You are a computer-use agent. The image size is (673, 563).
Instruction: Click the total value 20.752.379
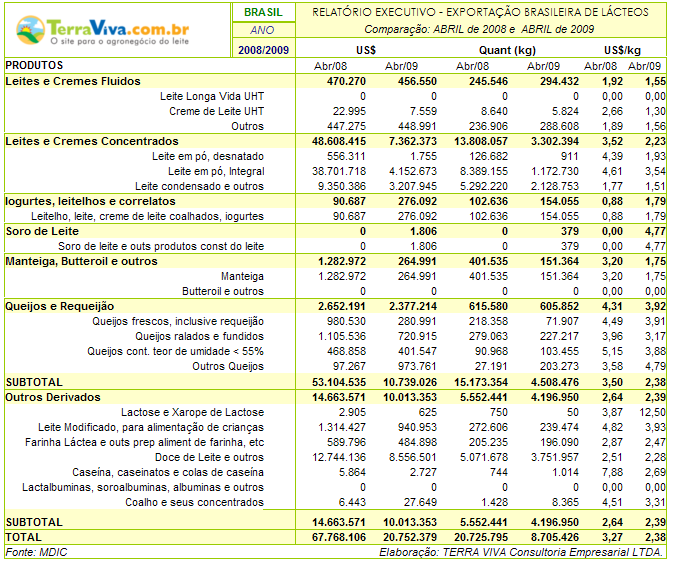[x=410, y=537]
